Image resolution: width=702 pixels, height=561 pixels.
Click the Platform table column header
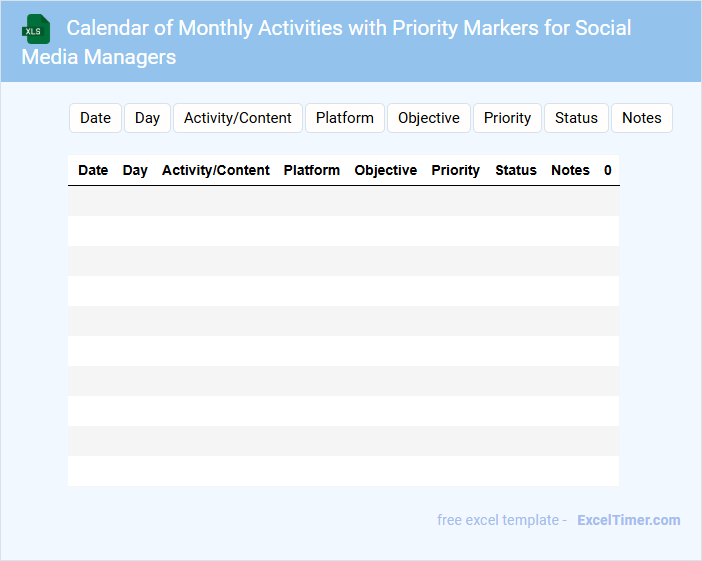(311, 170)
